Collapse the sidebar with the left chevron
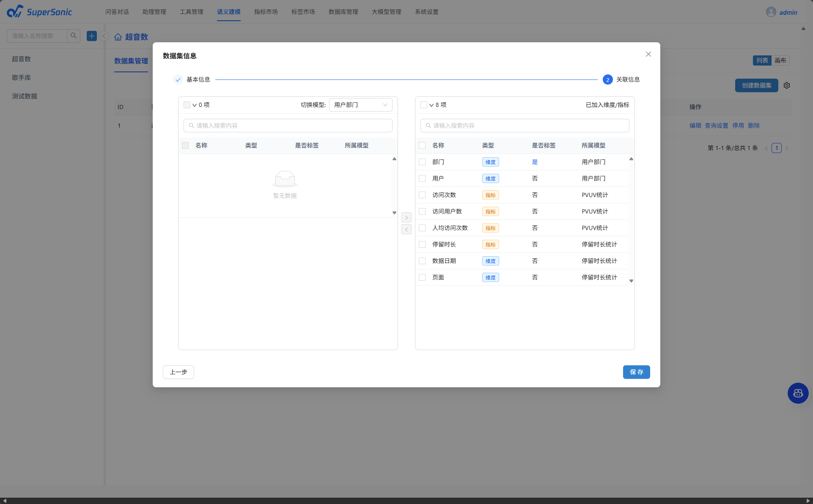 (104, 36)
